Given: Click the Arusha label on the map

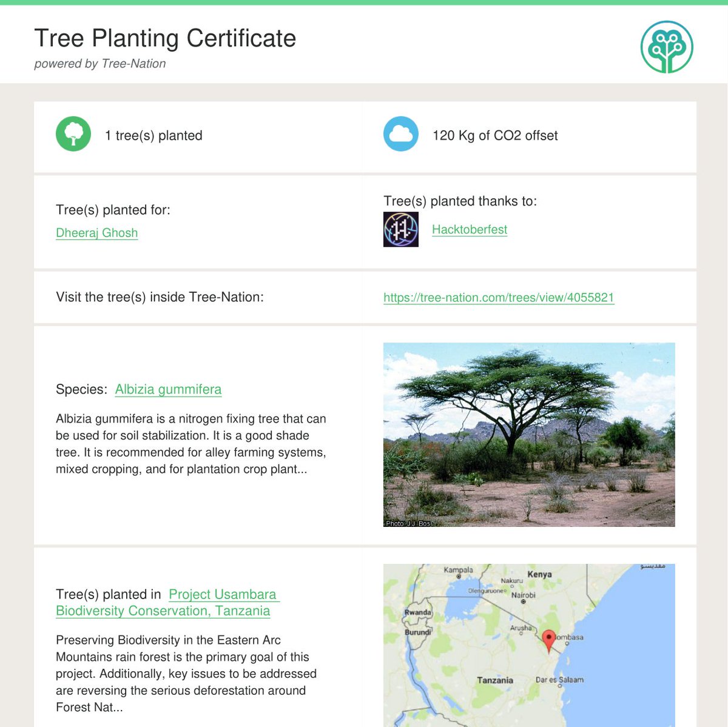Looking at the screenshot, I should tap(521, 628).
